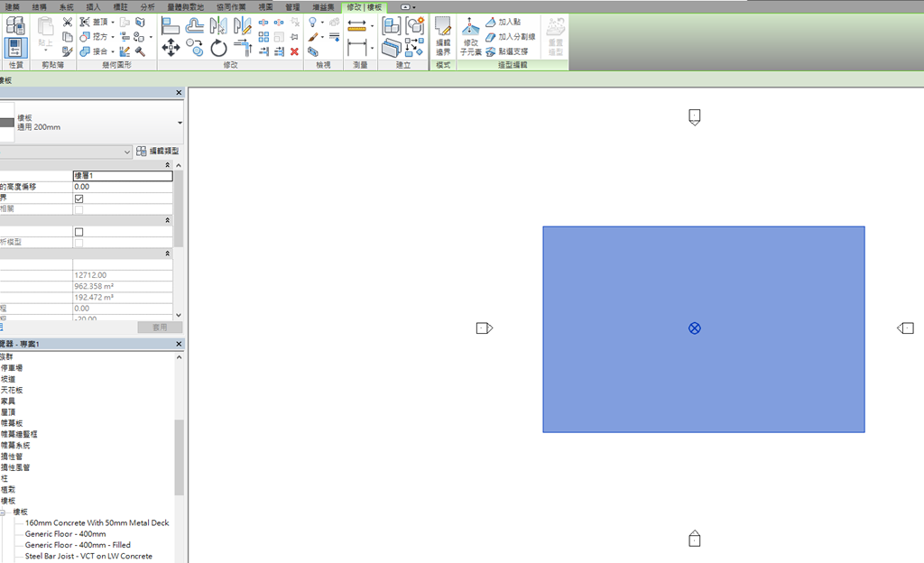Open the 分析 ribbon tab
This screenshot has width=924, height=563.
point(147,7)
